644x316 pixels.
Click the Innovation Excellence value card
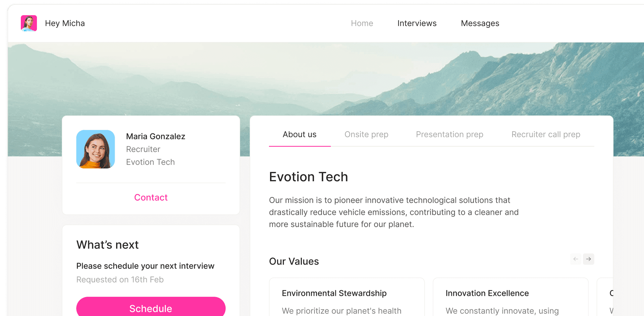(x=510, y=298)
